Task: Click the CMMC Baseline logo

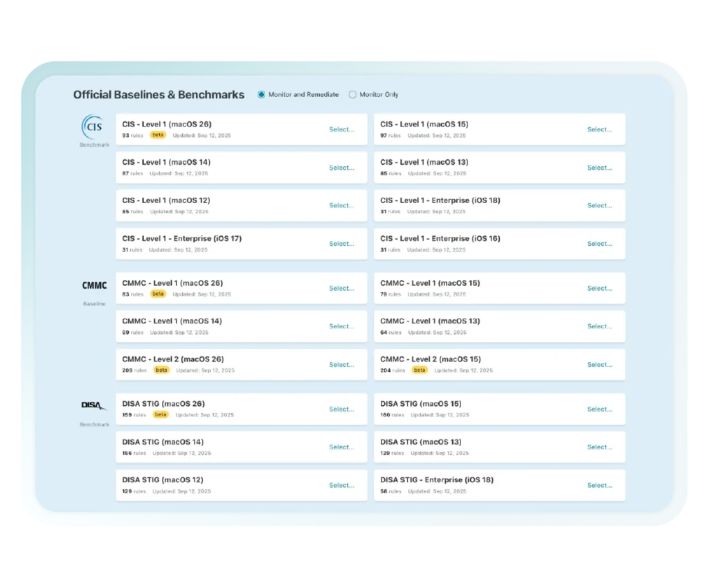Action: pyautogui.click(x=94, y=286)
